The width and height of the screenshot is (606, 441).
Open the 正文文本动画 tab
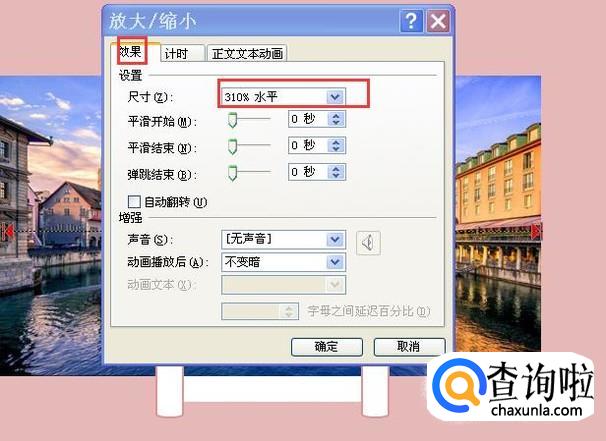247,53
